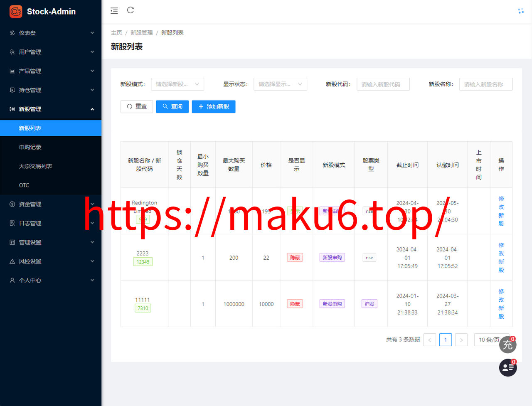Screen dimensions: 532x406
Task: Go to 主页 breadcrumb link
Action: coord(116,32)
